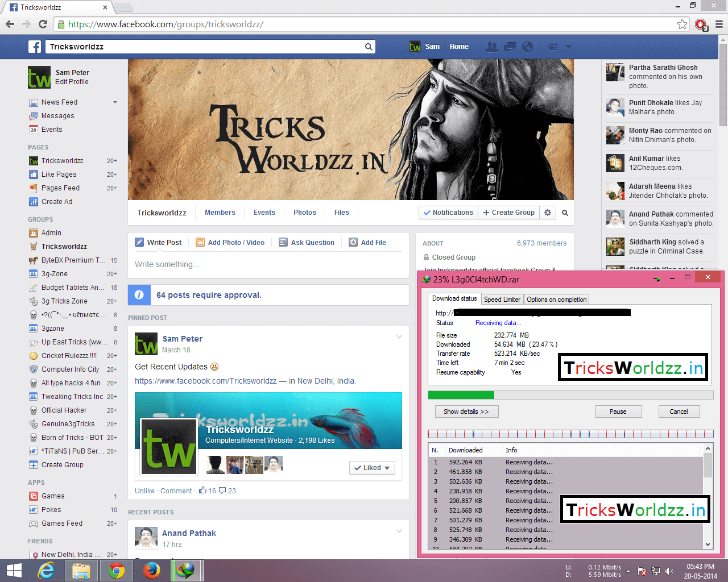This screenshot has height=582, width=728.
Task: Cancel the download
Action: point(679,411)
